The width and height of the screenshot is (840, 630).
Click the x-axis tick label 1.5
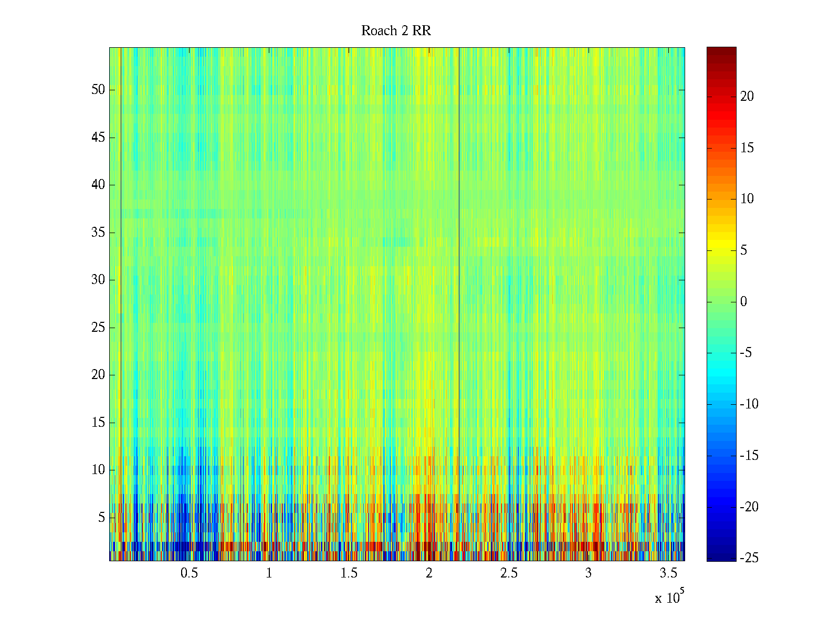349,573
